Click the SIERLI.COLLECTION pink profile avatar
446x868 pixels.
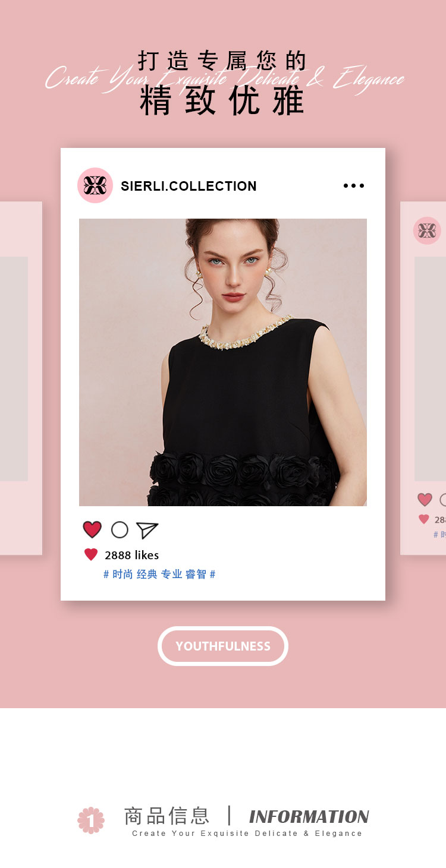click(95, 185)
